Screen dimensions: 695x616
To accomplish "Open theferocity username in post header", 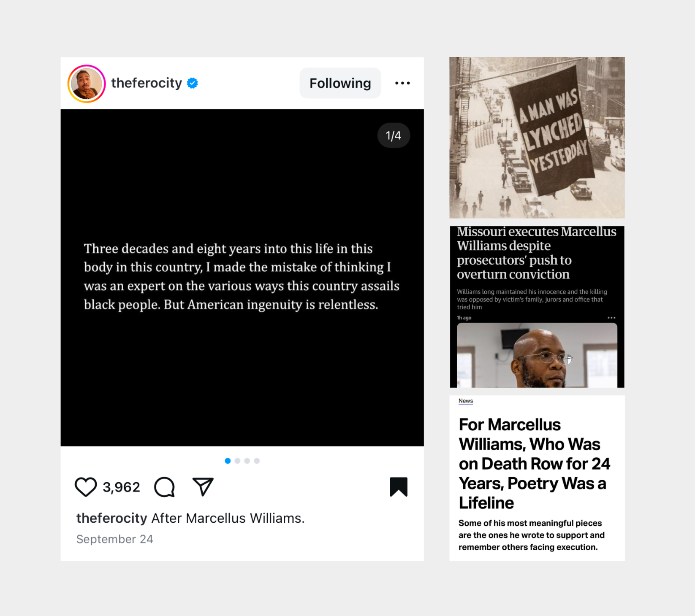I will (x=147, y=83).
